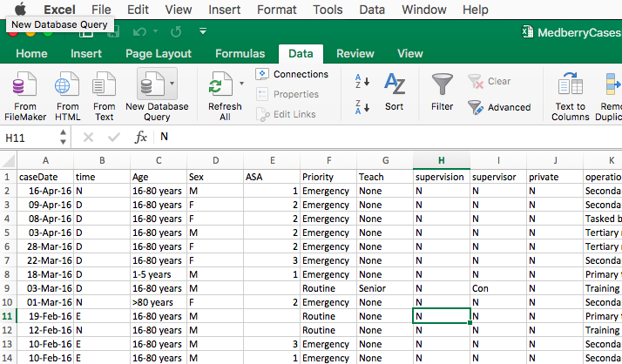Image resolution: width=622 pixels, height=364 pixels.
Task: Click the Insert Function fx button
Action: pyautogui.click(x=140, y=138)
